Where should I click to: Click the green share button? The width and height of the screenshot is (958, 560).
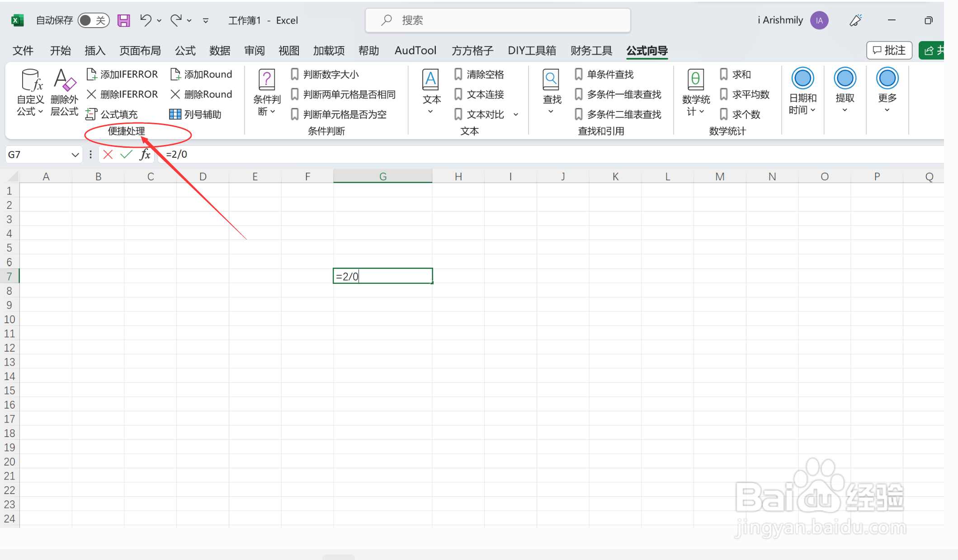pos(932,50)
